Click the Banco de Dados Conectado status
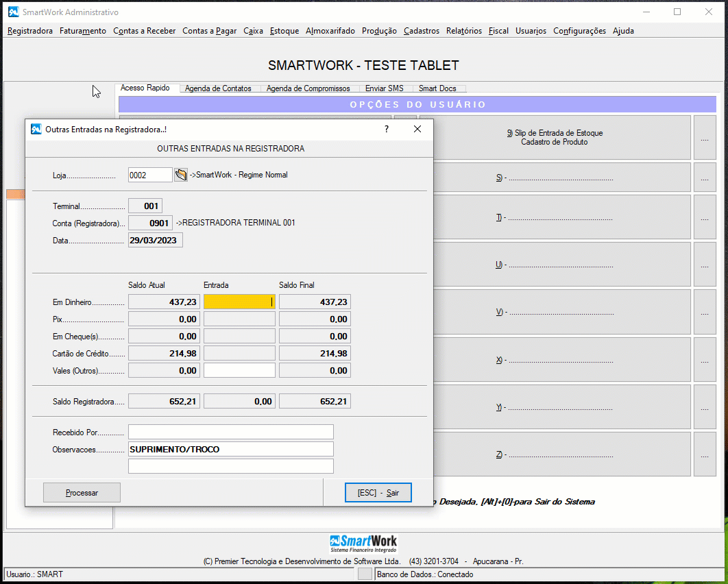Viewport: 728px width, 584px height. 548,574
